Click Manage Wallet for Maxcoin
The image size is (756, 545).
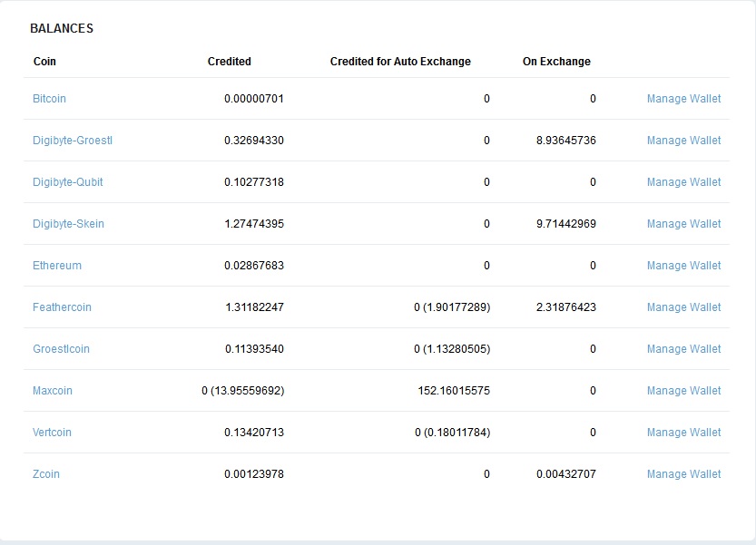(683, 390)
